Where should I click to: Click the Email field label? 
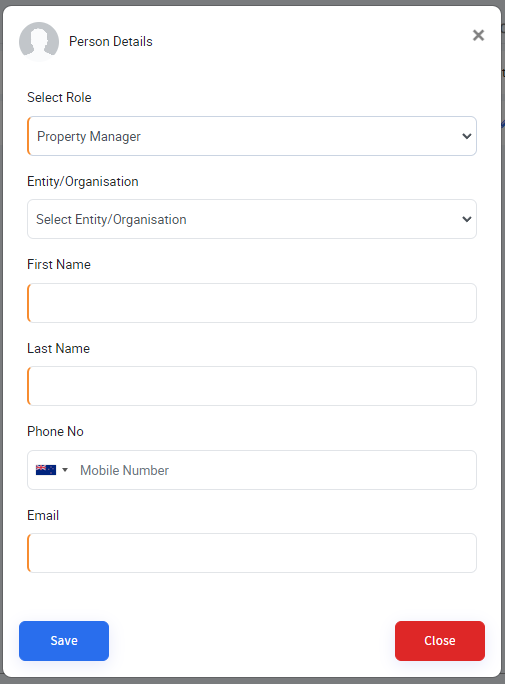click(x=43, y=515)
